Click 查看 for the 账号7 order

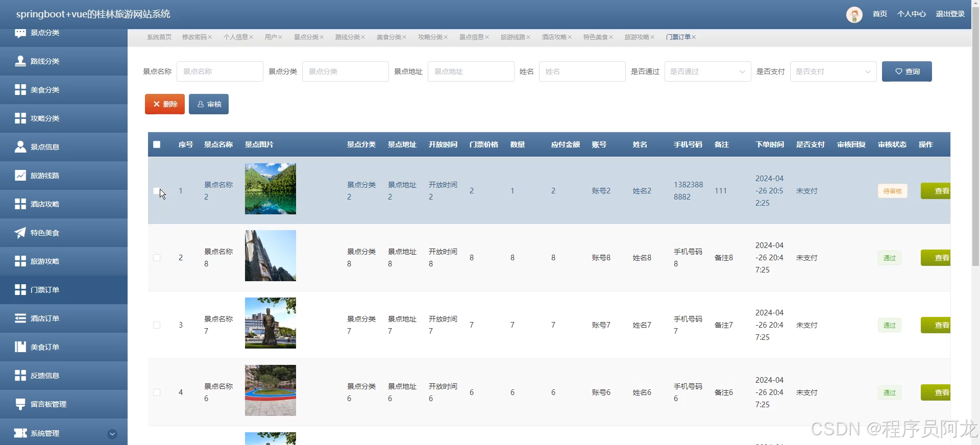point(936,325)
